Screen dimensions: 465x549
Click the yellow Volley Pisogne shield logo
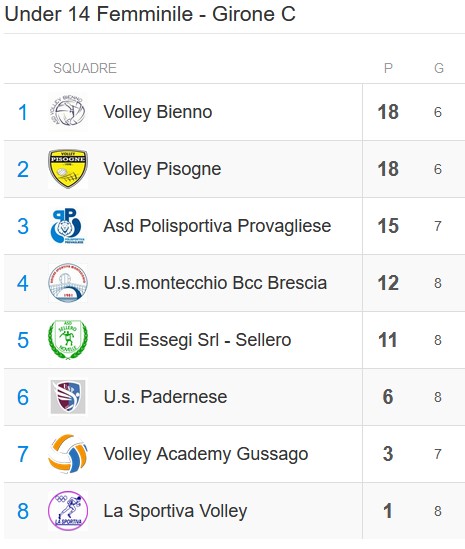click(x=68, y=169)
